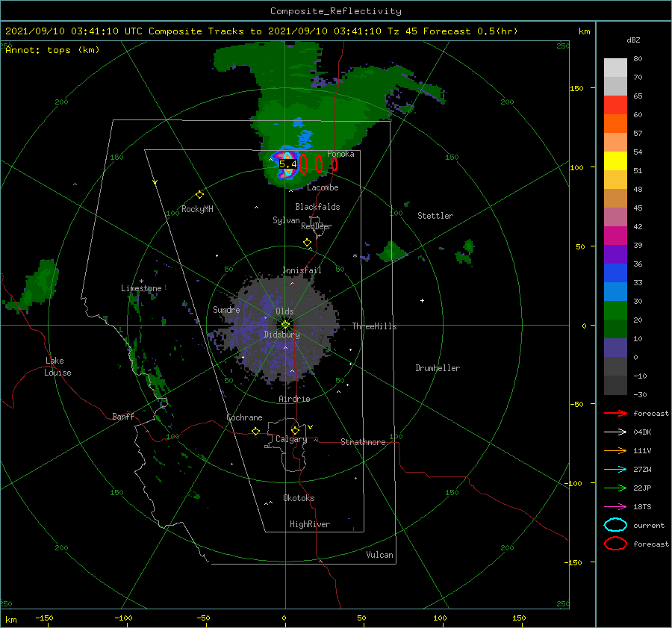672x628 pixels.
Task: Click the Vulcan map label
Action: pyautogui.click(x=380, y=555)
